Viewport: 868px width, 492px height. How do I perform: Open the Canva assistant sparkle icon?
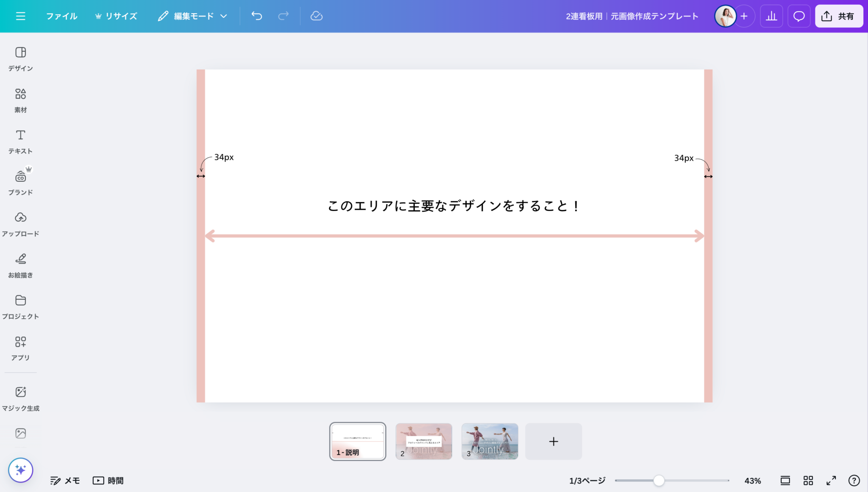click(20, 470)
